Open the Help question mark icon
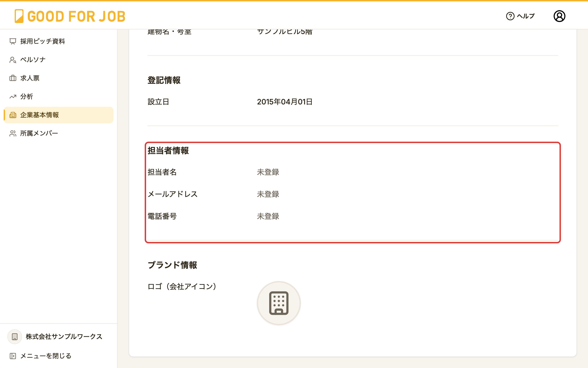 click(510, 16)
